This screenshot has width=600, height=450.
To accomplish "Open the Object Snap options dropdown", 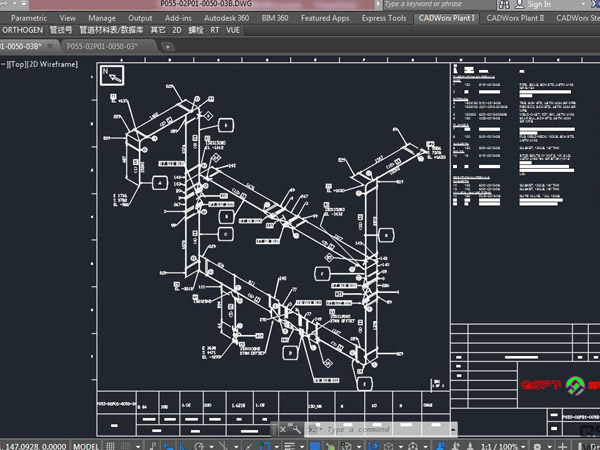I will click(x=276, y=447).
